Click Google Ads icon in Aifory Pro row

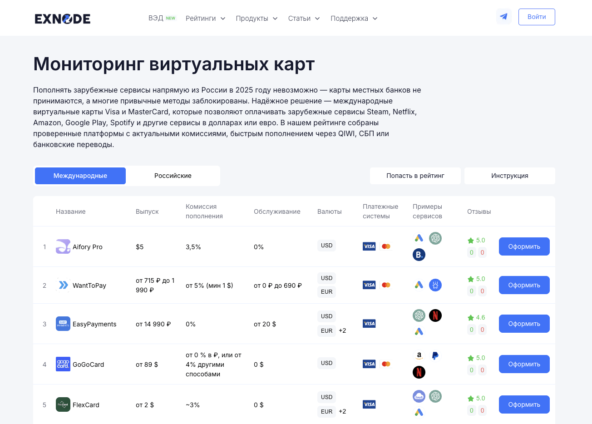(419, 238)
